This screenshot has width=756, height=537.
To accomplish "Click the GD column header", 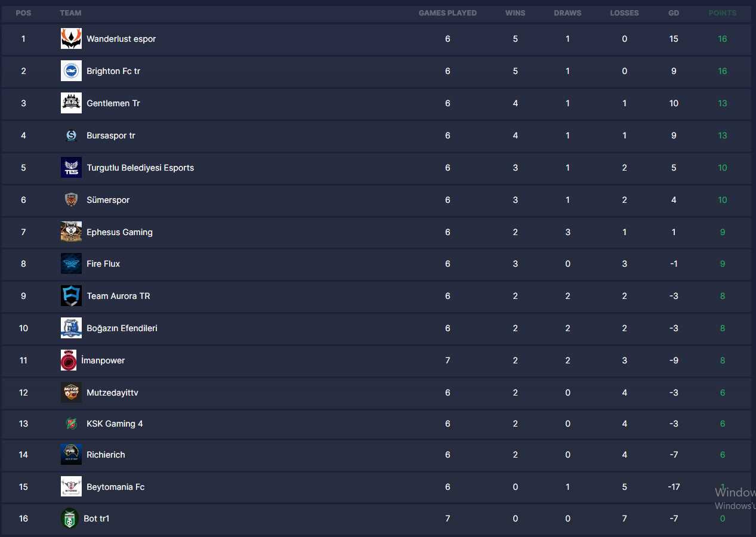I will point(674,13).
